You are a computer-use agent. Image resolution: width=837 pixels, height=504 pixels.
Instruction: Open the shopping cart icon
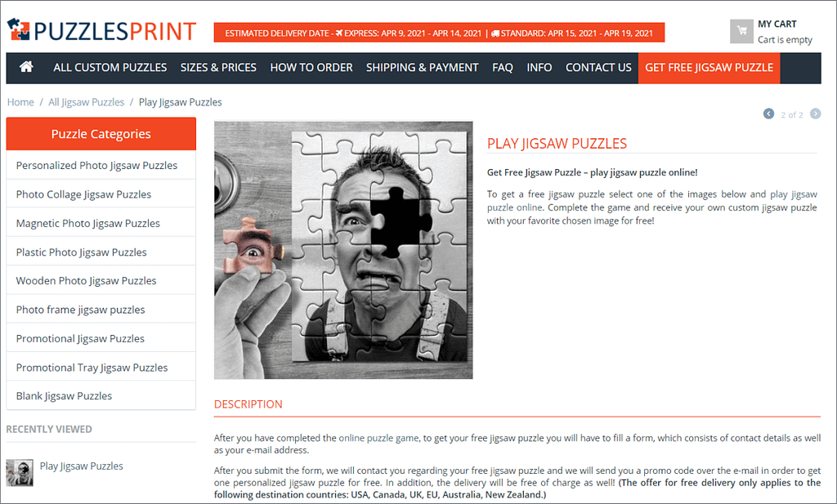click(x=741, y=31)
